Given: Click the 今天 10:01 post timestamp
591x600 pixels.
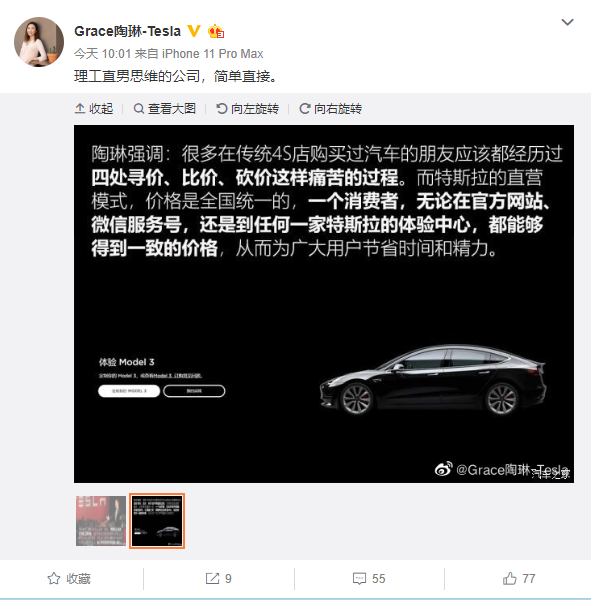Looking at the screenshot, I should (103, 54).
